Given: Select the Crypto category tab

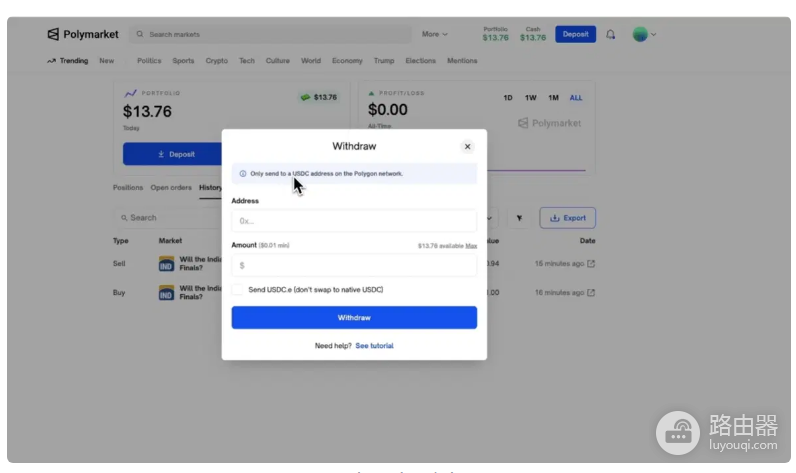Looking at the screenshot, I should (x=216, y=60).
